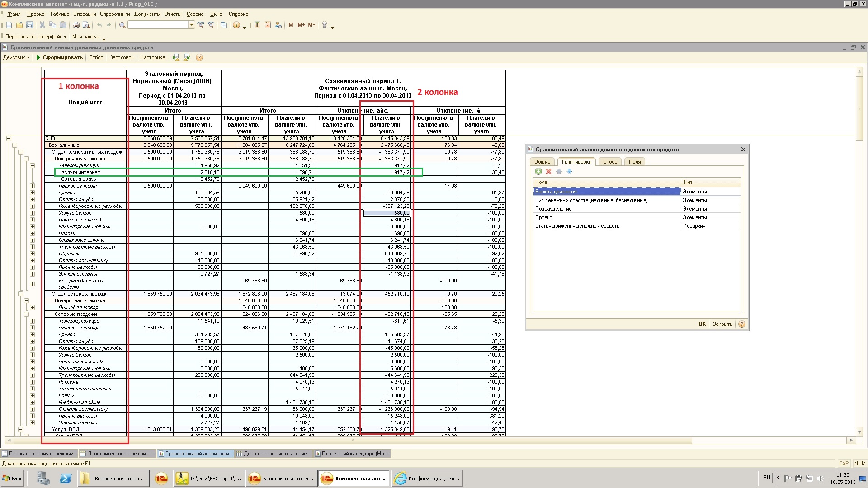Click the print preview icon

(x=86, y=25)
